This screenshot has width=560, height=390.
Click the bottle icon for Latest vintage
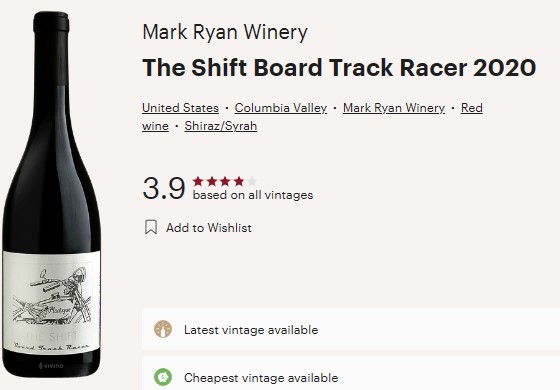tap(163, 329)
